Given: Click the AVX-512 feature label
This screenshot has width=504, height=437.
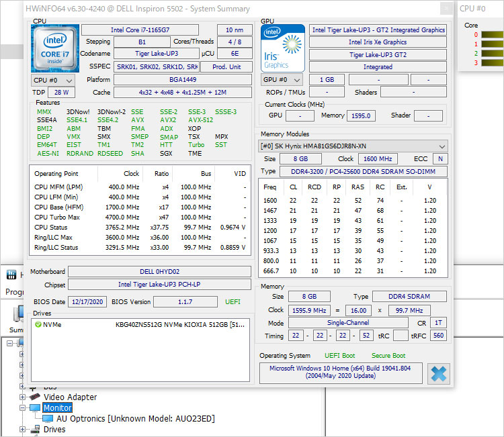Looking at the screenshot, I should point(200,120).
